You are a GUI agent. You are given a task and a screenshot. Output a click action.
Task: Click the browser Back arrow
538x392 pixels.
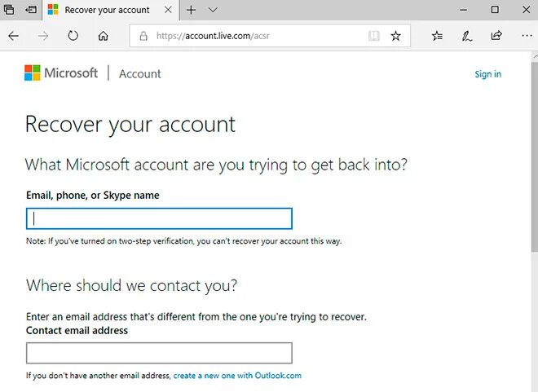click(14, 36)
